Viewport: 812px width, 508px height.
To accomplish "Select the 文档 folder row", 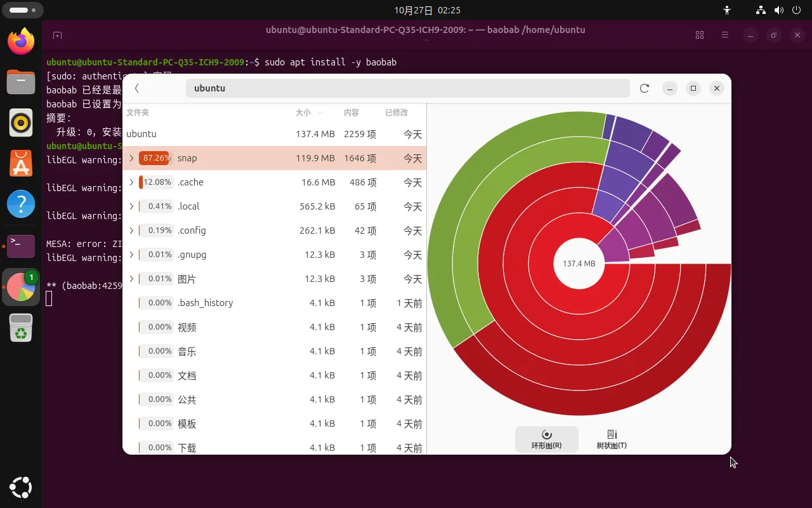I will coord(274,375).
